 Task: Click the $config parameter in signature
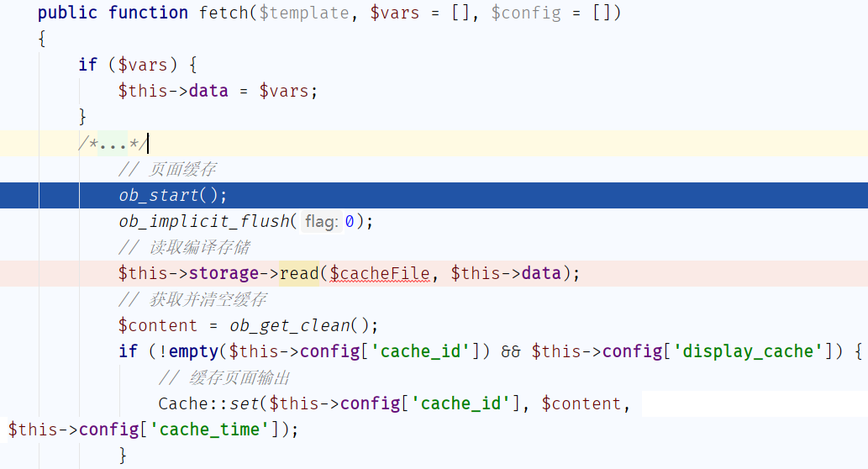pos(526,13)
